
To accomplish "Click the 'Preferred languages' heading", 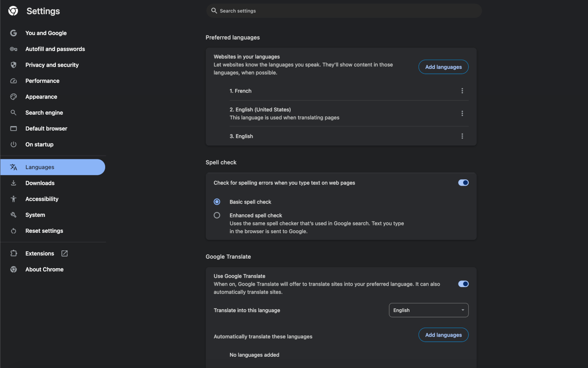I will [x=233, y=38].
